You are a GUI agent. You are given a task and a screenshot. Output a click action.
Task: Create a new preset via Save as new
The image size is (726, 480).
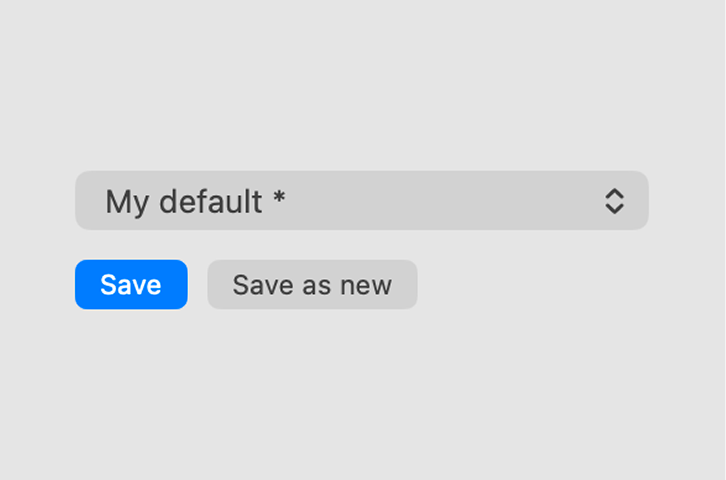[312, 285]
